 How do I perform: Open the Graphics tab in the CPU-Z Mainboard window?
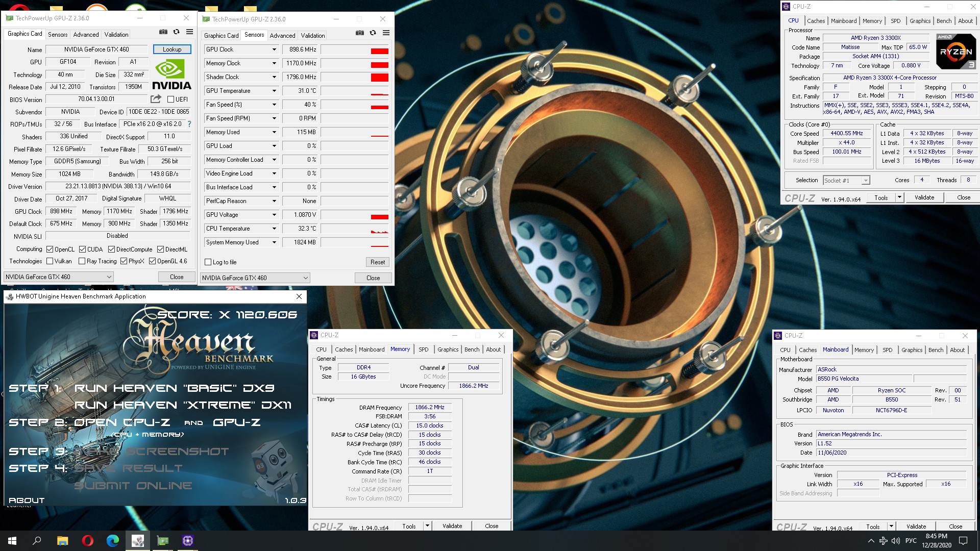(x=912, y=350)
